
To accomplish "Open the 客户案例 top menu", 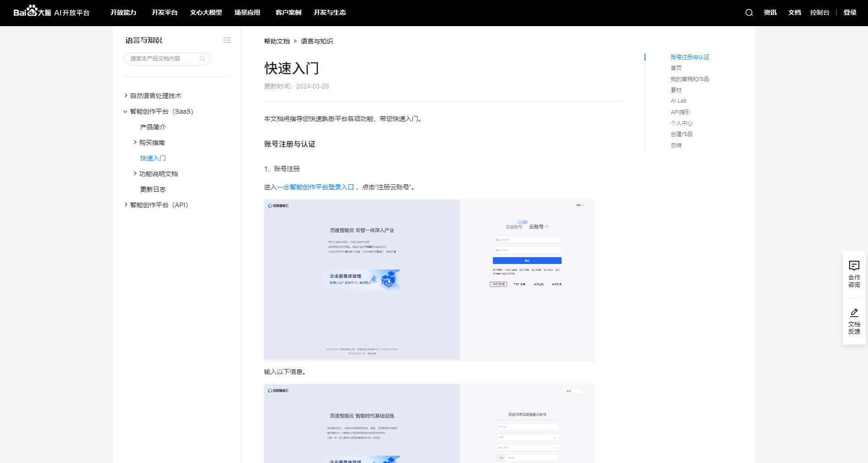I will pos(289,12).
